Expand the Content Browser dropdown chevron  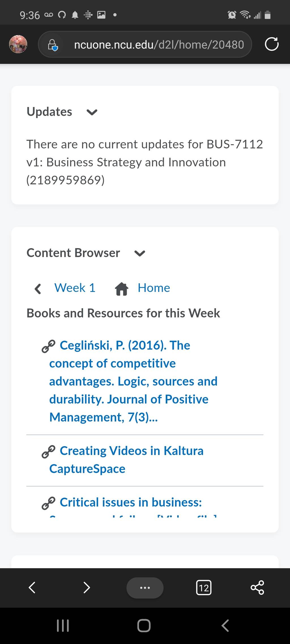(140, 253)
